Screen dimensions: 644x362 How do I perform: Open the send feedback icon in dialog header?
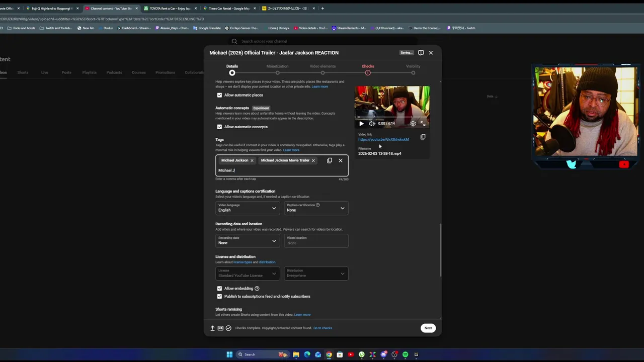pos(421,52)
